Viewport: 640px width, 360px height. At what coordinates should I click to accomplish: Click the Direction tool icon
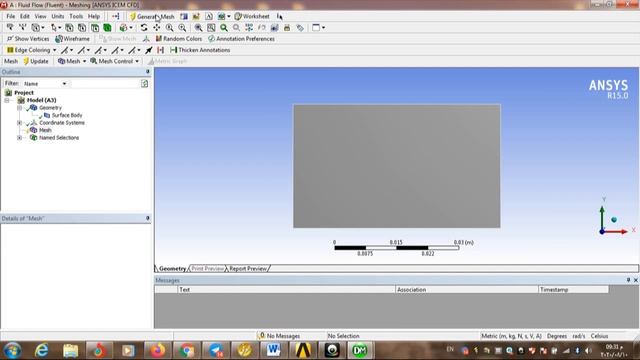coord(22,28)
